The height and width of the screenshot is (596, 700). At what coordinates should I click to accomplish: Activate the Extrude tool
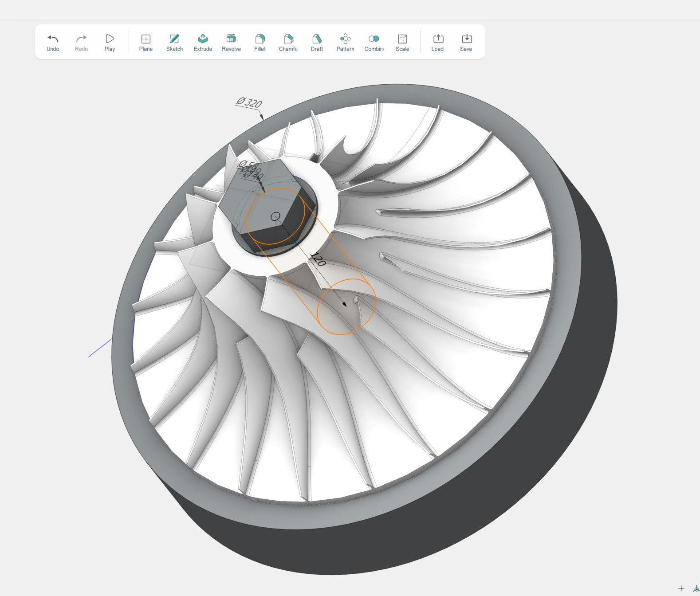point(203,43)
